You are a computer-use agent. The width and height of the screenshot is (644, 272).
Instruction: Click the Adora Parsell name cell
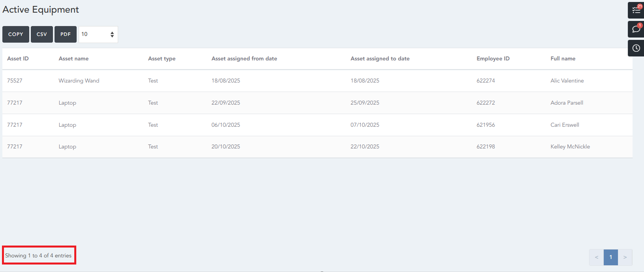pos(567,103)
